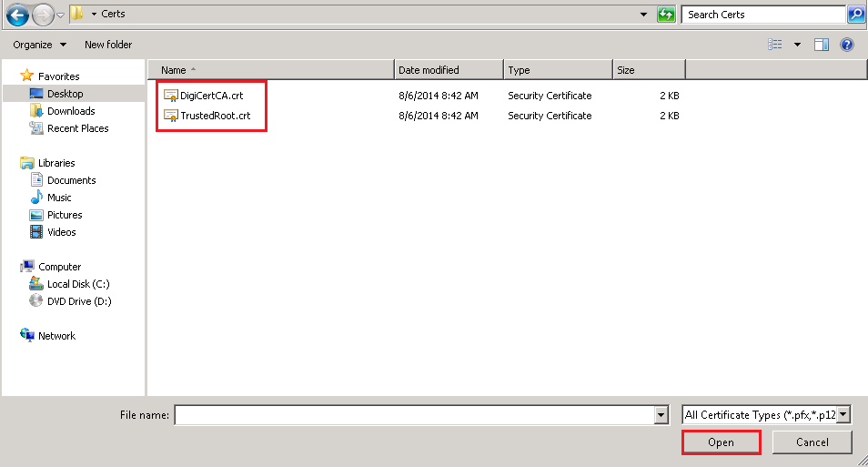Open the Organize menu
868x467 pixels.
pos(39,45)
